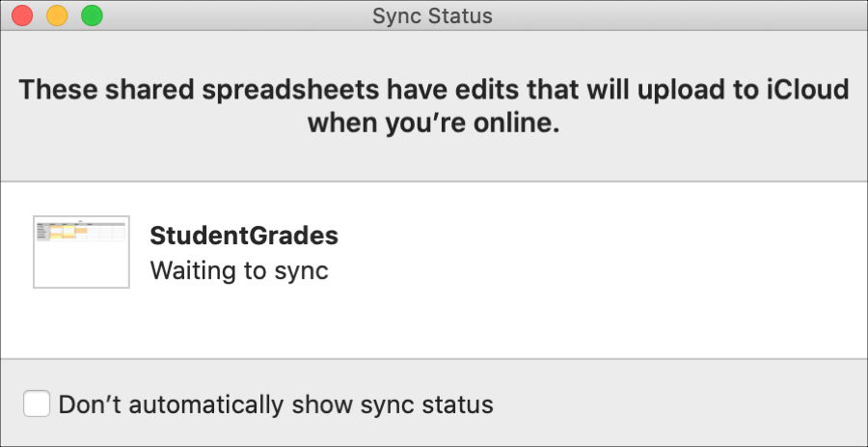
Task: Click the gray header panel beneath the heading
Action: pyautogui.click(x=434, y=160)
